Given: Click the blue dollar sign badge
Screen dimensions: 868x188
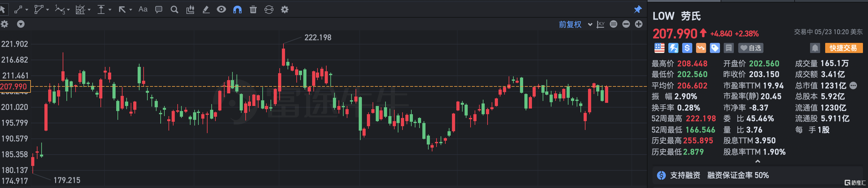Looking at the screenshot, I should click(x=687, y=48).
